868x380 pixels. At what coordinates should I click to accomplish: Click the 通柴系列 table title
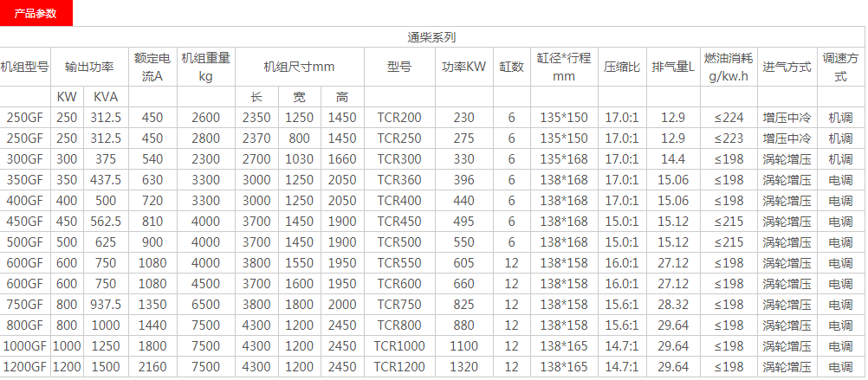[x=431, y=37]
